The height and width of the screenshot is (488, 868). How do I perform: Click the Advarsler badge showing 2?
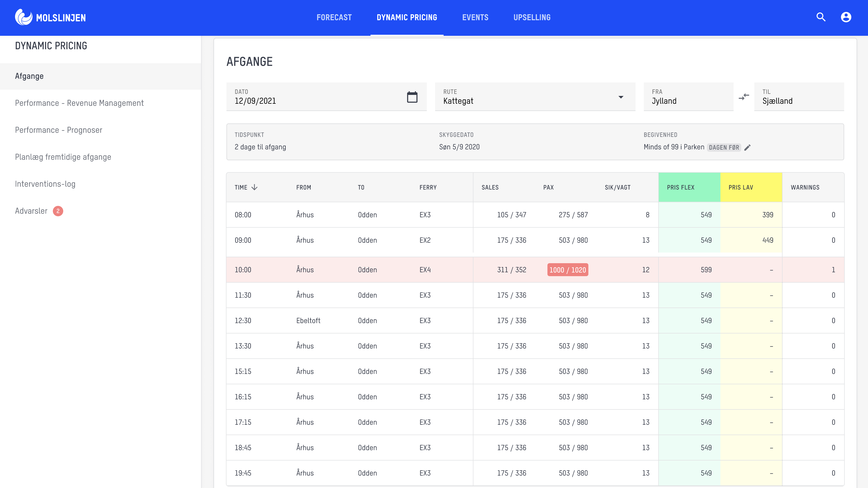tap(58, 211)
